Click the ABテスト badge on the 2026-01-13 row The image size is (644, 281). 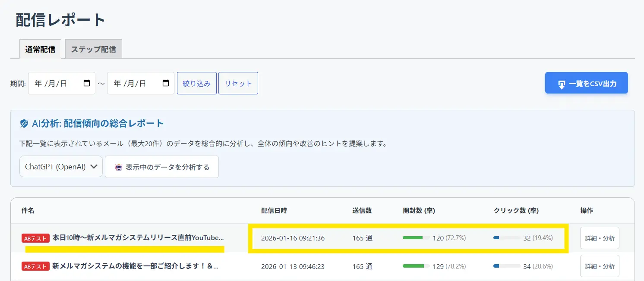[35, 267]
